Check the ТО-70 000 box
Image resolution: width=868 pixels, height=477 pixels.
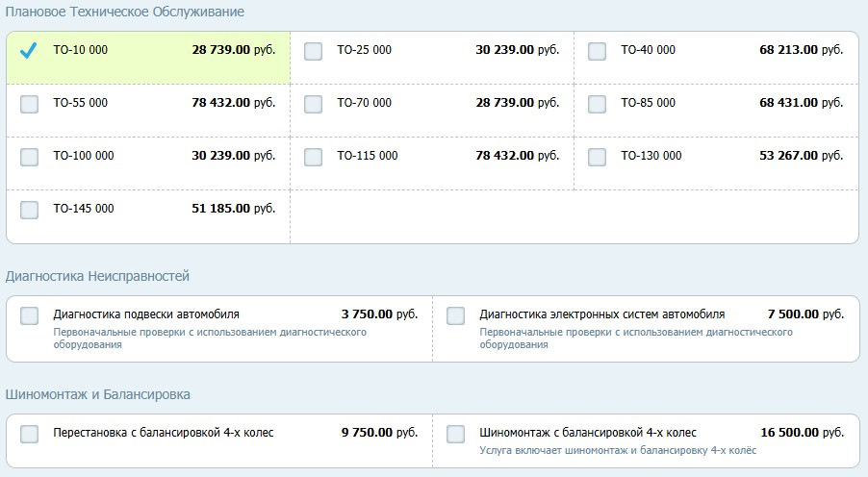[x=314, y=104]
